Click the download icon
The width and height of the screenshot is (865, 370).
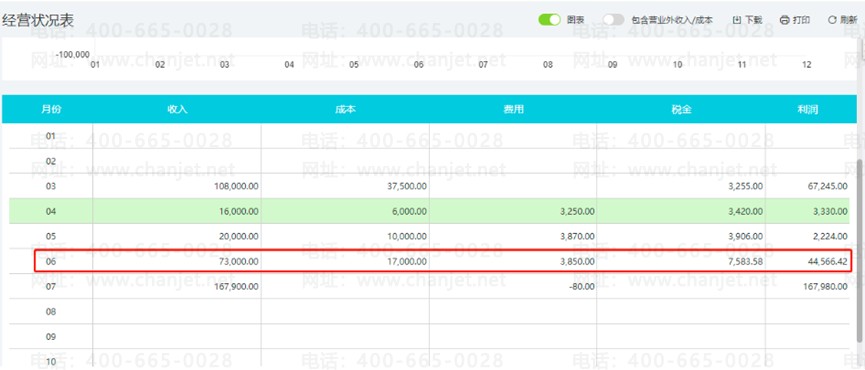click(x=737, y=20)
